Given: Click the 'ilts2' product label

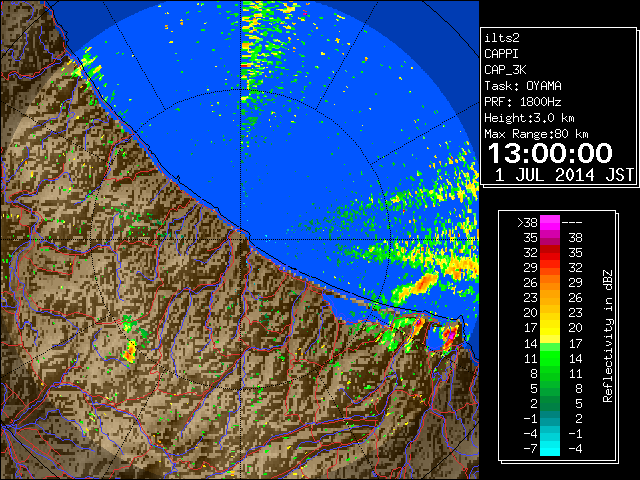Looking at the screenshot, I should click(x=502, y=38).
